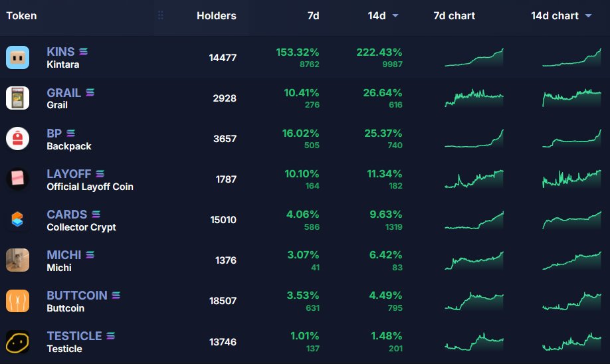Screen dimensions: 610x364
Task: View the Collector Crypt 7d sparkline chart
Action: point(474,220)
